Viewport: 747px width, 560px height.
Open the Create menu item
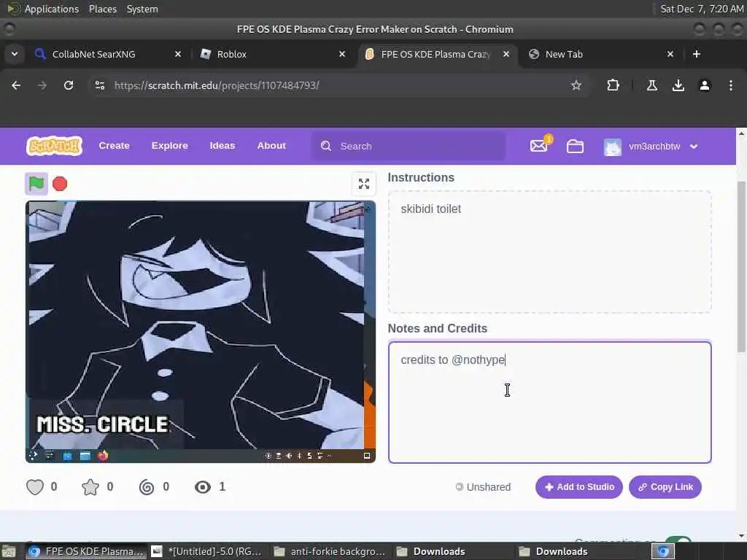(x=115, y=146)
